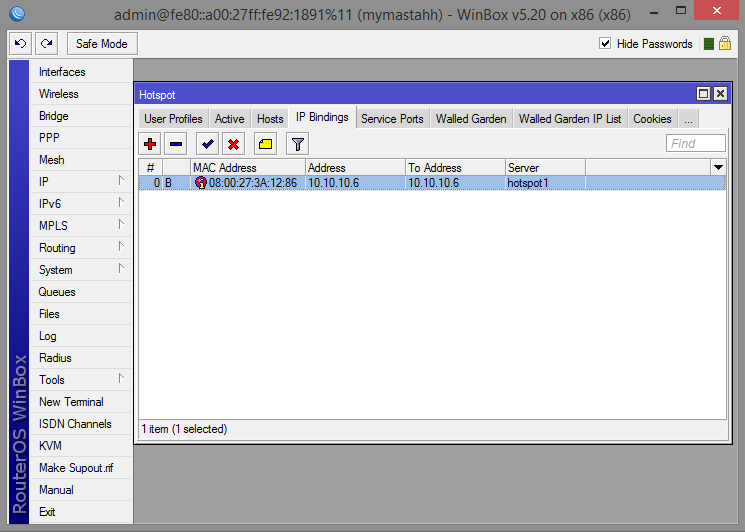Click the bypassed binding icon in row 0
The width and height of the screenshot is (745, 532).
(201, 183)
